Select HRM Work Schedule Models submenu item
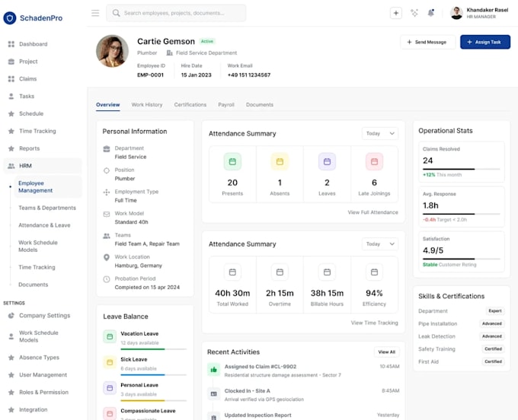 coord(37,246)
